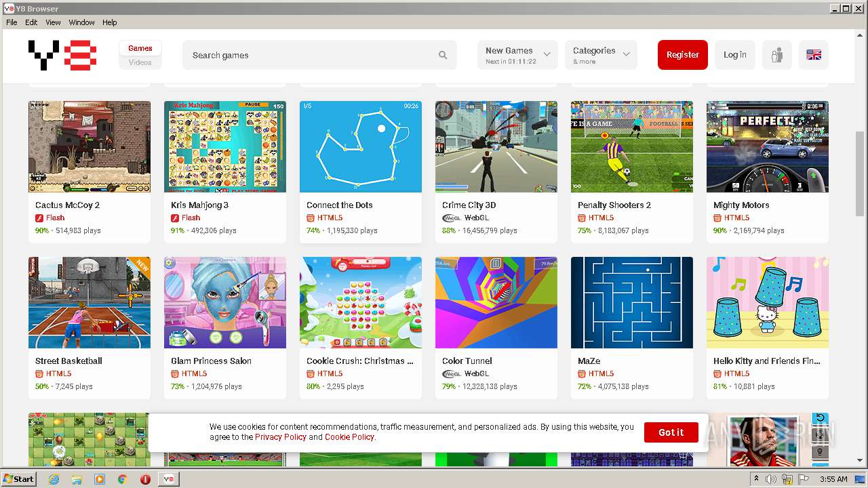Open the Privacy Policy link

[x=281, y=437]
